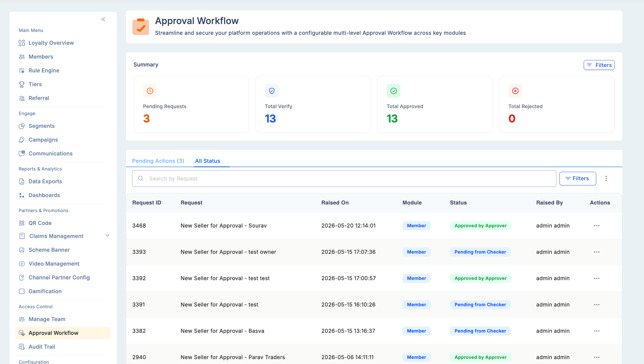644x364 pixels.
Task: Switch to the Pending Actions (3) tab
Action: click(x=158, y=161)
